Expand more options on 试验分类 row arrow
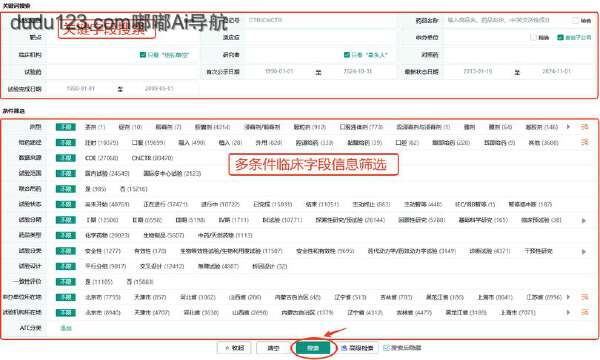 (584, 251)
